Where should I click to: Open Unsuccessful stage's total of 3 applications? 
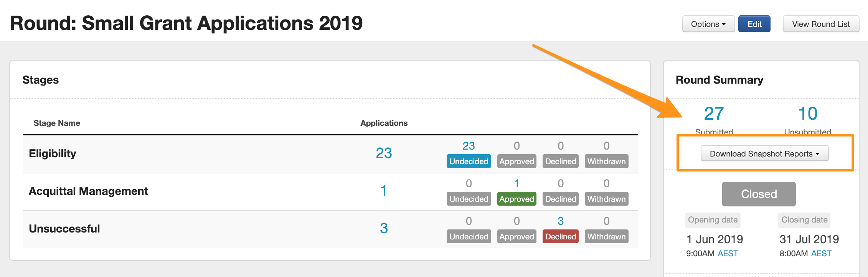pos(384,228)
